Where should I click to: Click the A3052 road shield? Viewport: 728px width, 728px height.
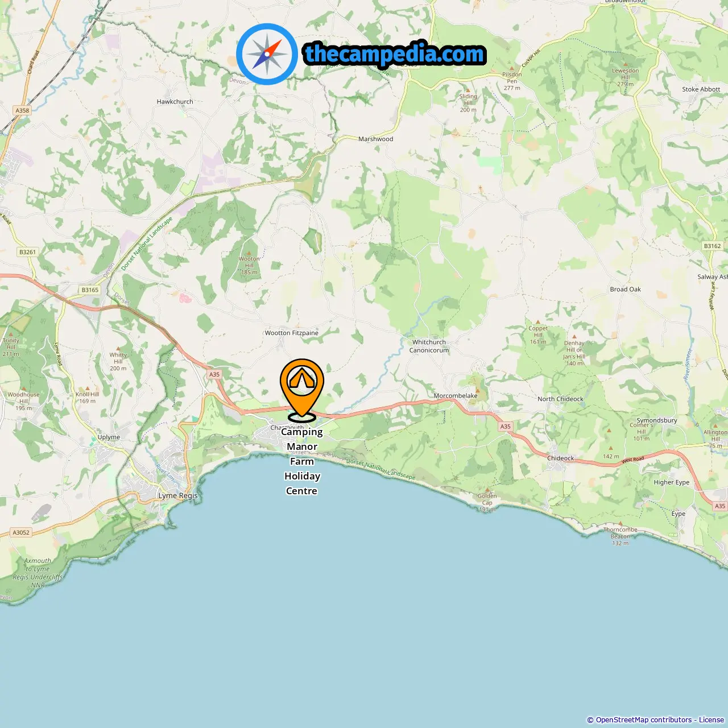(21, 532)
